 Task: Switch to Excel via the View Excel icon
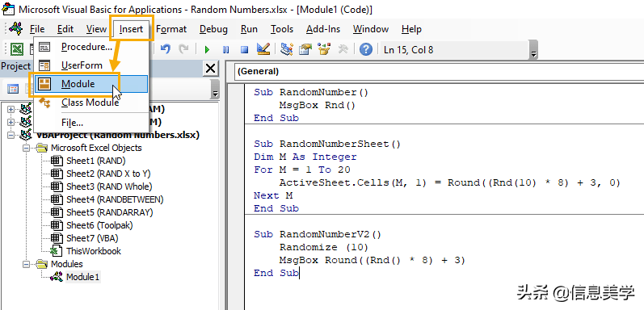(17, 50)
